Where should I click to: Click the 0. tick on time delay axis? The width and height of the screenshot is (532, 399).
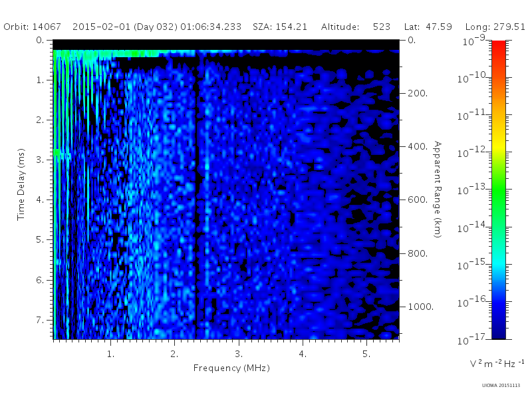pos(40,41)
